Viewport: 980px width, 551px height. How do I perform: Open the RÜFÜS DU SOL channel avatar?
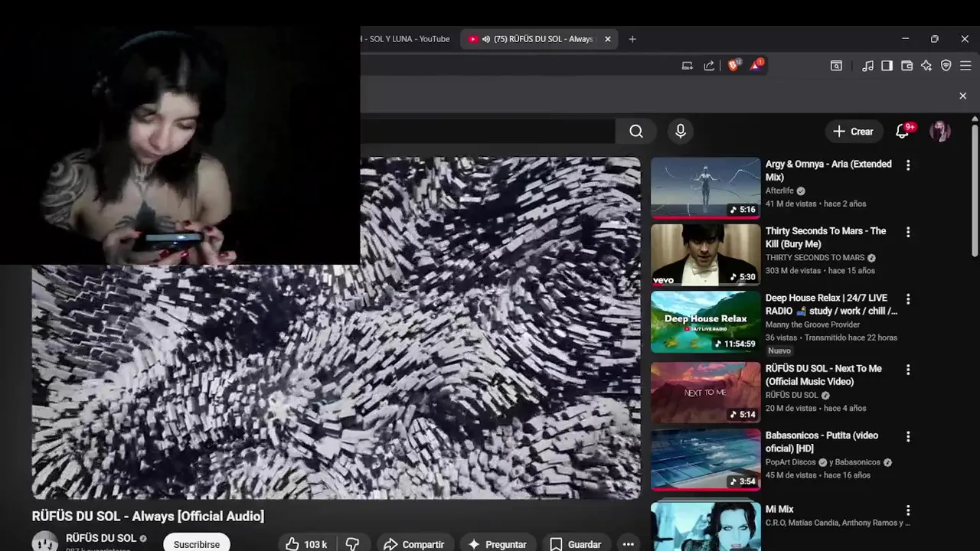coord(44,541)
